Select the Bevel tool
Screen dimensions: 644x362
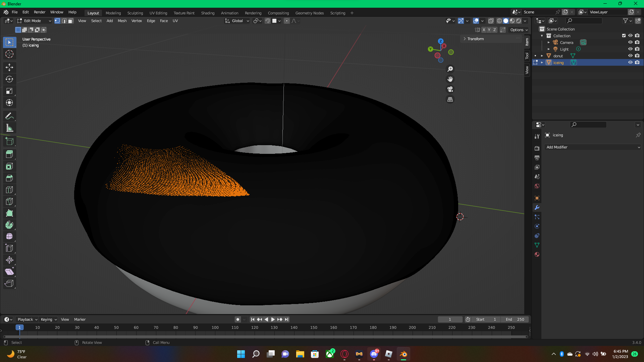(9, 178)
